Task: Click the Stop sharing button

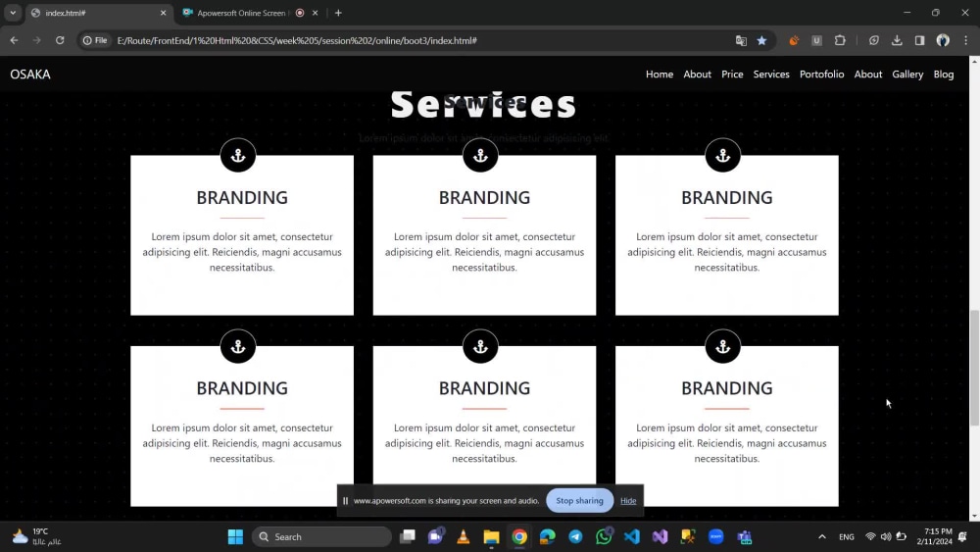Action: coord(579,500)
